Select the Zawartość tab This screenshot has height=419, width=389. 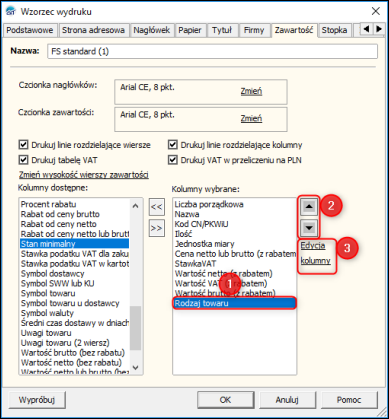click(294, 30)
